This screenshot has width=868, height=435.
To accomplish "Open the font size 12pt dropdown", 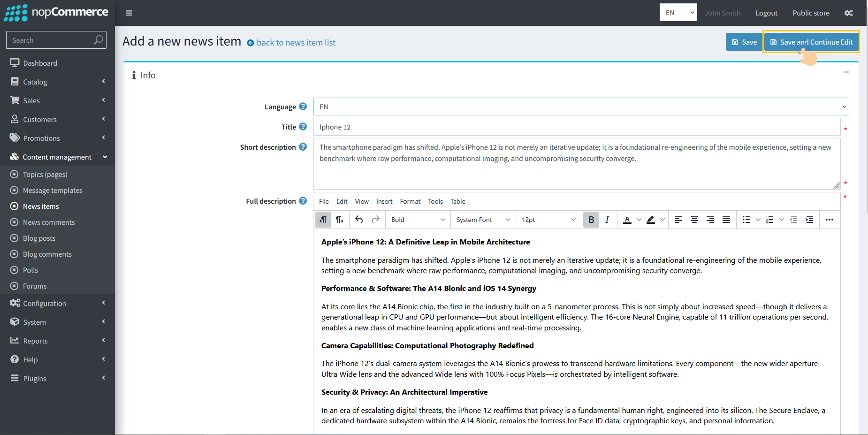I will (548, 220).
